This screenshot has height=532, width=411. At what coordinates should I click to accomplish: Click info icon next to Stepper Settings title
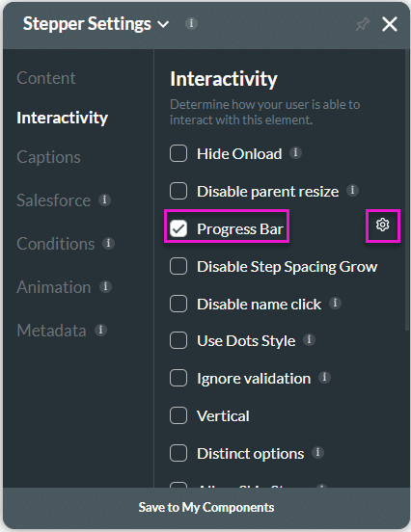(191, 24)
